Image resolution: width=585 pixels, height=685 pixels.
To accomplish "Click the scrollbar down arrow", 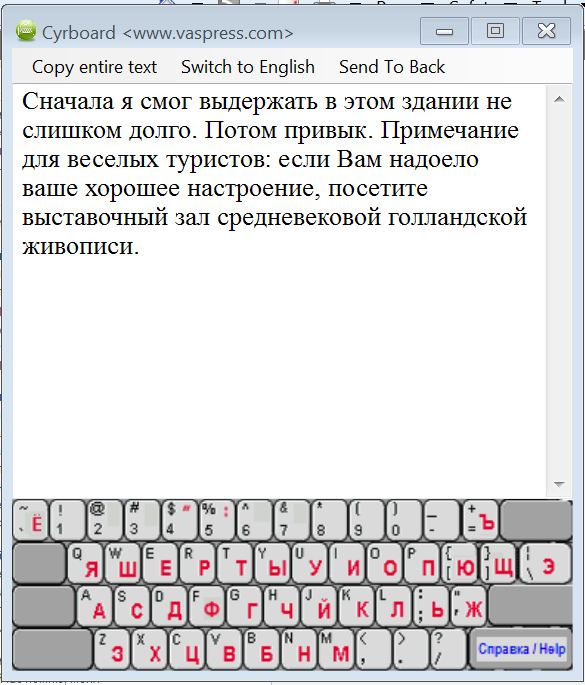I will tap(559, 484).
